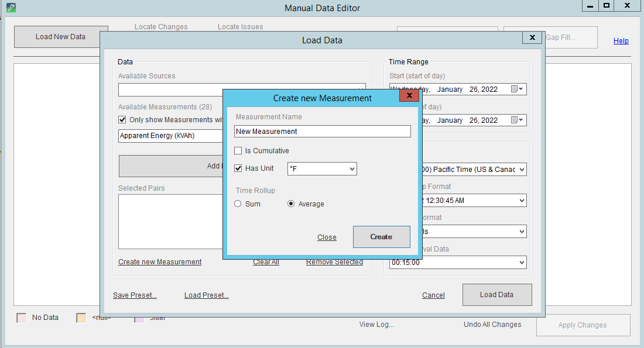Viewport: 644px width, 348px height.
Task: Click the No Data pink color swatch
Action: 21,318
